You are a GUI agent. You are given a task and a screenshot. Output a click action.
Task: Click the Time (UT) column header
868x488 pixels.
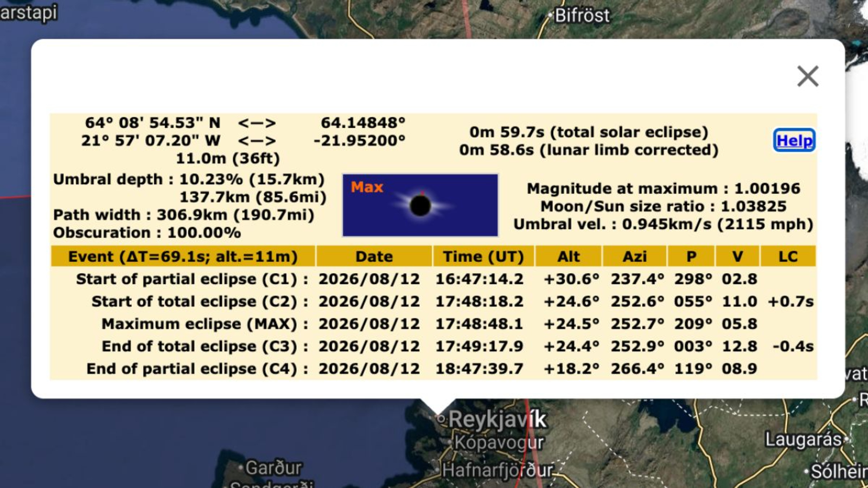(483, 256)
